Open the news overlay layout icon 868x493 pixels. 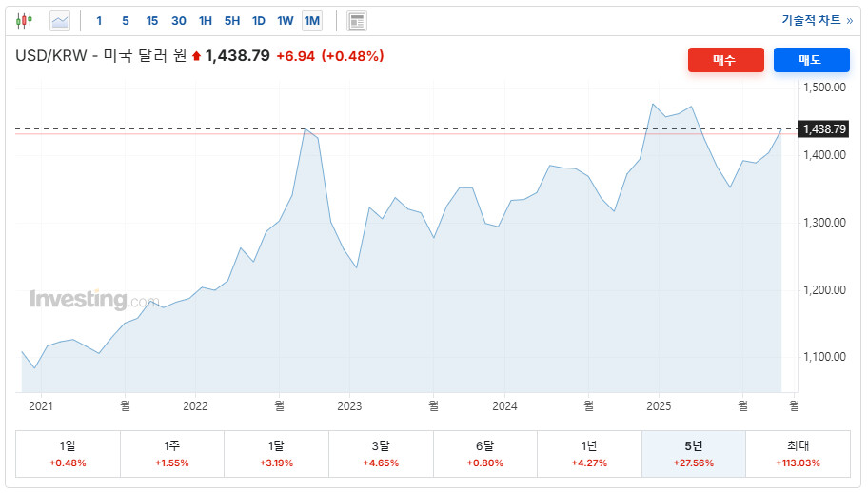tap(357, 21)
